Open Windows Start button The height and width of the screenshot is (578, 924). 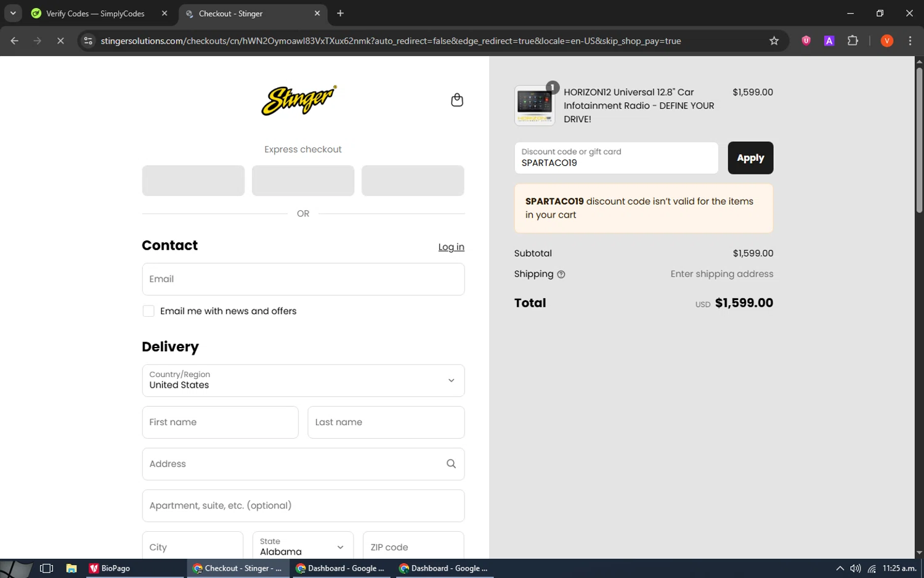point(17,568)
